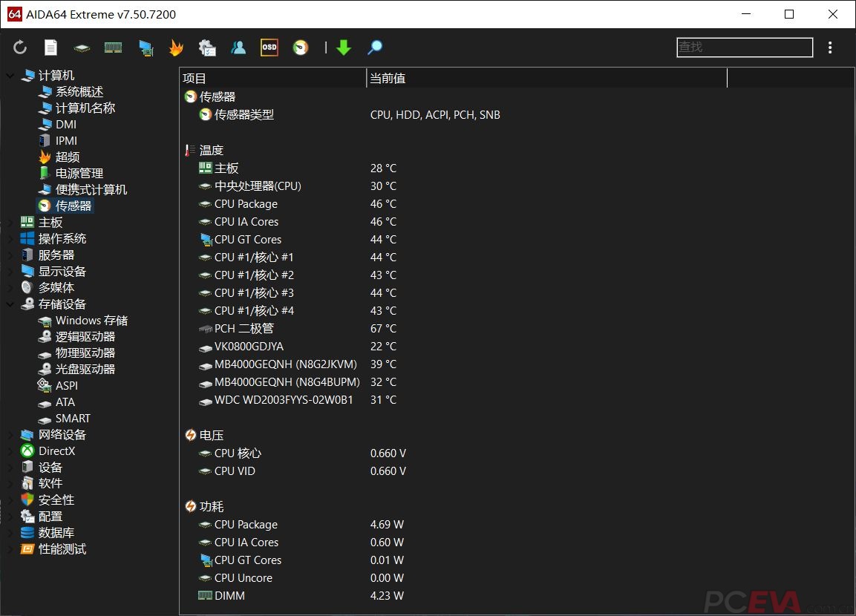Select the VK0800GDJYA drive row
The image size is (856, 616).
pyautogui.click(x=249, y=347)
